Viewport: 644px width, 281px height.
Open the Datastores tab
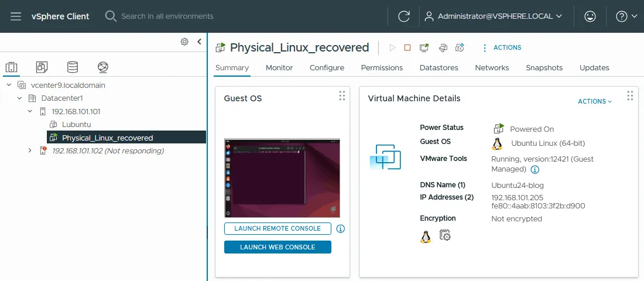pos(439,68)
